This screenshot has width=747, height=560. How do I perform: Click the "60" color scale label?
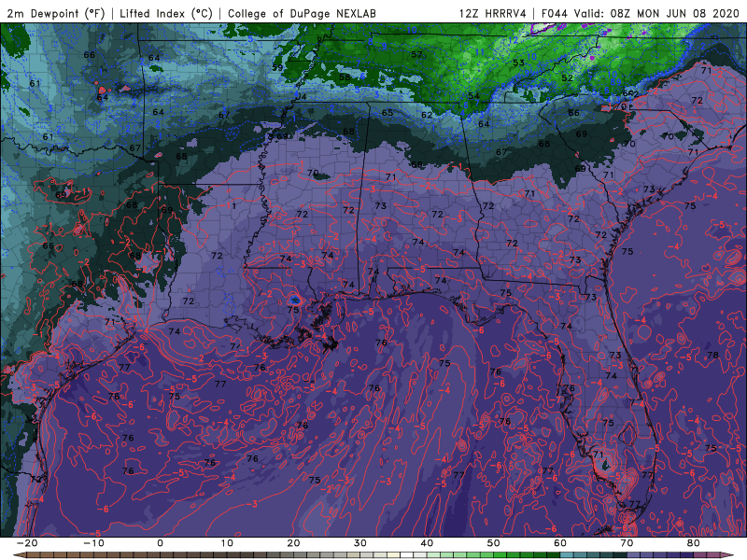click(x=560, y=543)
